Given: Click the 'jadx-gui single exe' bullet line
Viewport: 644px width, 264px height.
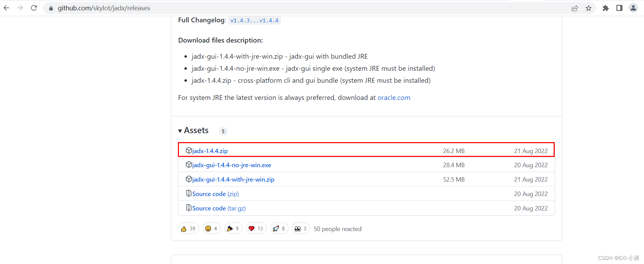Looking at the screenshot, I should coord(313,68).
